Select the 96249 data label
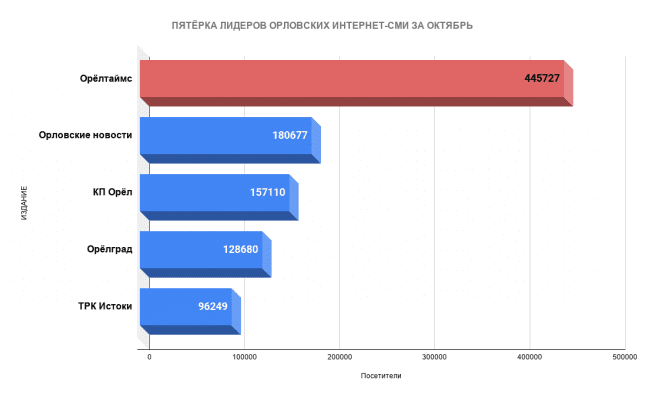The width and height of the screenshot is (645, 400). 213,307
